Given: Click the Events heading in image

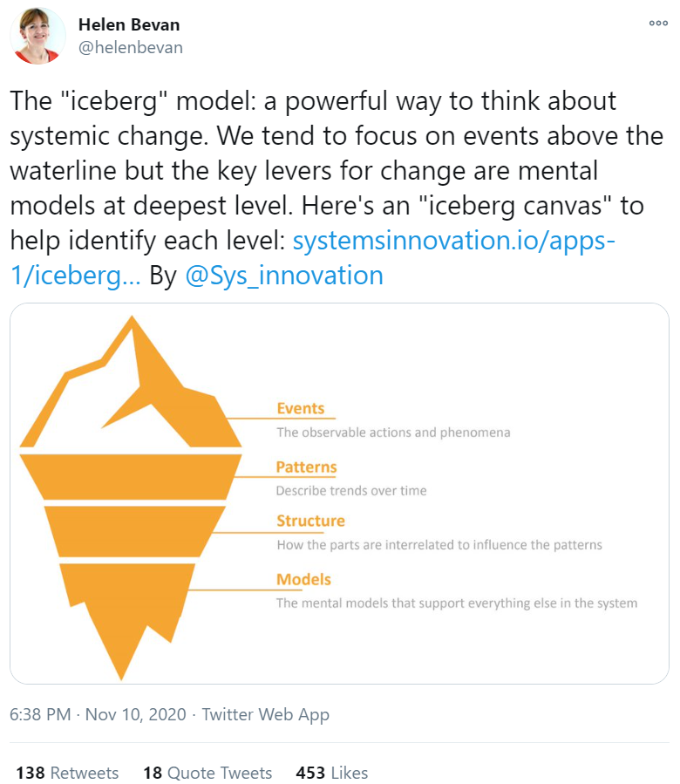Looking at the screenshot, I should (x=301, y=408).
